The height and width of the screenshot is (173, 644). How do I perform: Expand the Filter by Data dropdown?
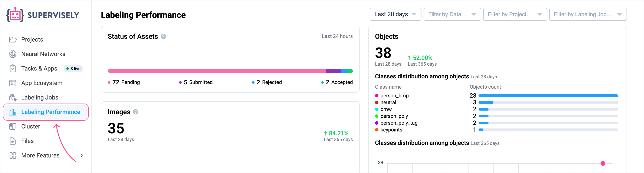(452, 14)
